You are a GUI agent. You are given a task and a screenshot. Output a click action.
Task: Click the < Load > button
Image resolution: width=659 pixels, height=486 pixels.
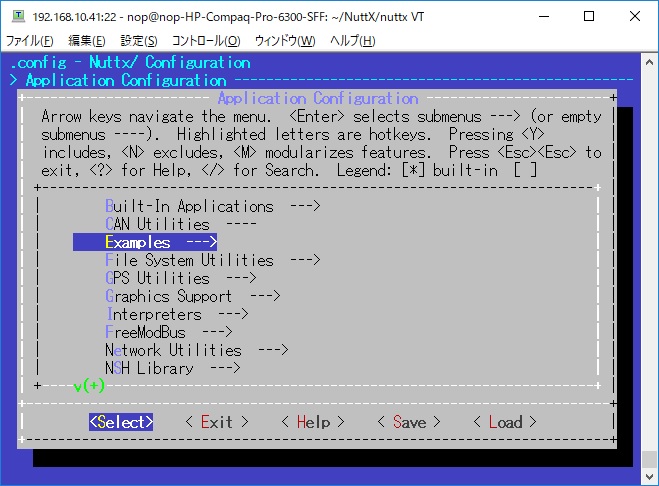(x=505, y=422)
